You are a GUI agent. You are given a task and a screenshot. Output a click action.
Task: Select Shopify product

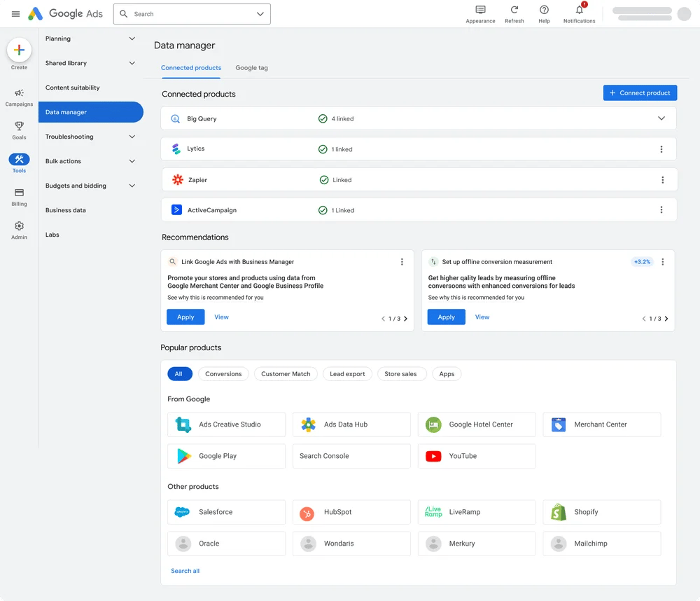pos(601,512)
